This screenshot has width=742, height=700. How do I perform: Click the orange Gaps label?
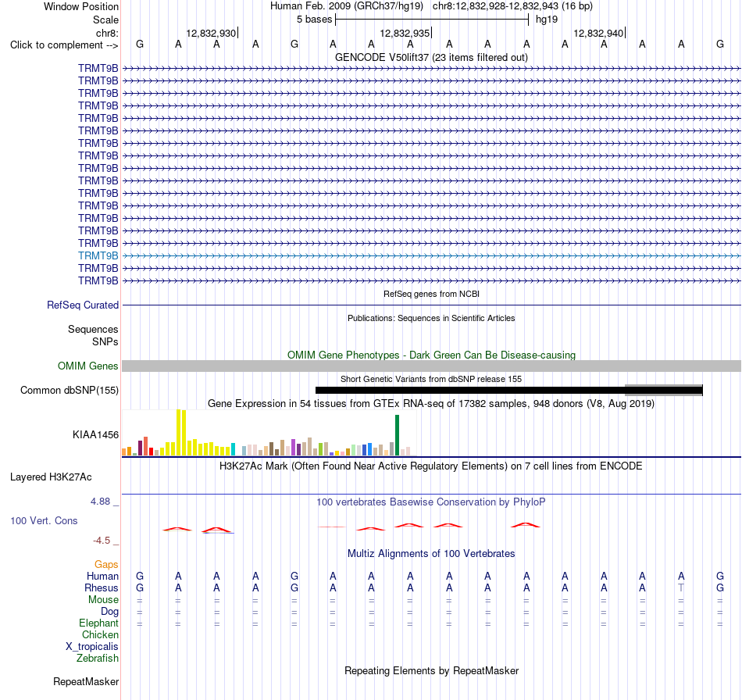(106, 564)
